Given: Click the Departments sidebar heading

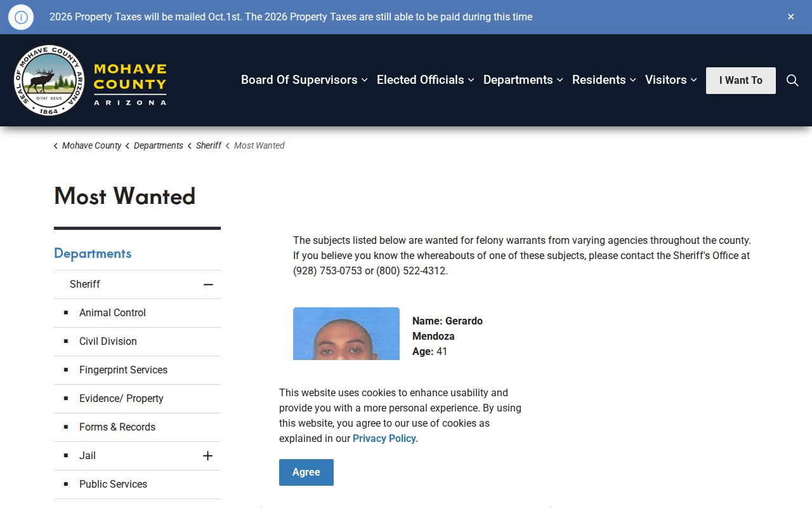Looking at the screenshot, I should pyautogui.click(x=93, y=253).
